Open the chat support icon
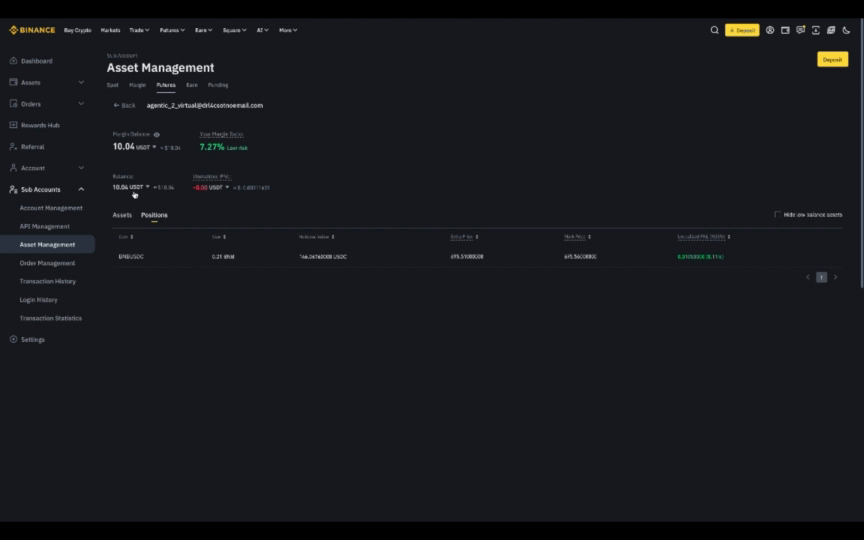 tap(801, 30)
